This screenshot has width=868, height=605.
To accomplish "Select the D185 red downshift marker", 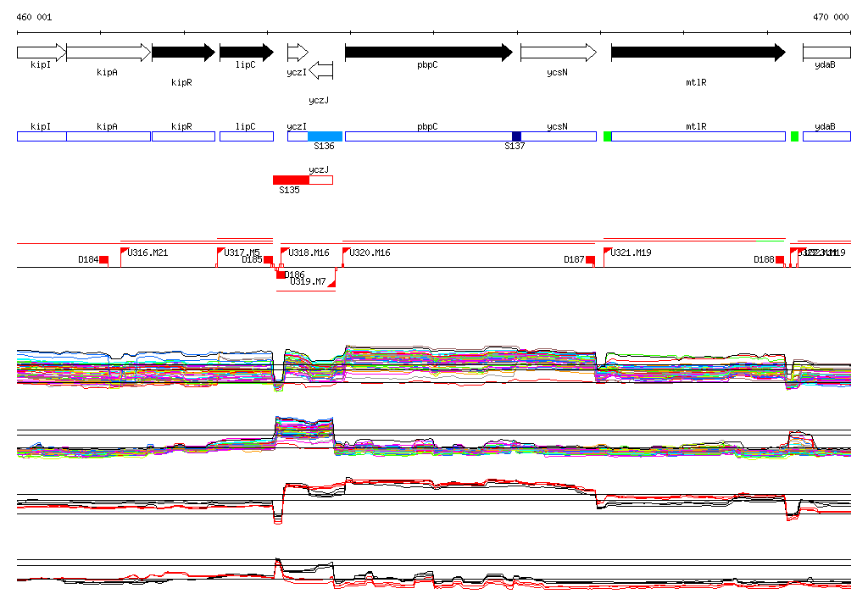I will (268, 259).
